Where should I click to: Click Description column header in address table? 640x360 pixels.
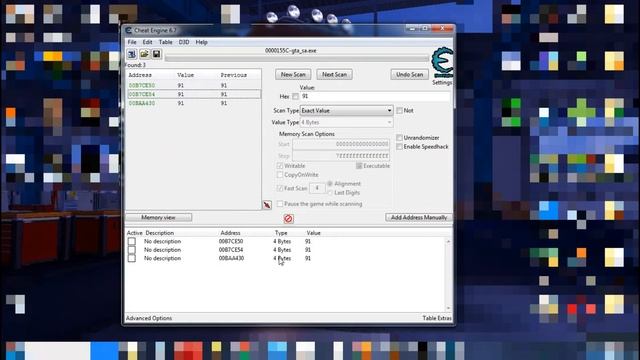point(160,233)
